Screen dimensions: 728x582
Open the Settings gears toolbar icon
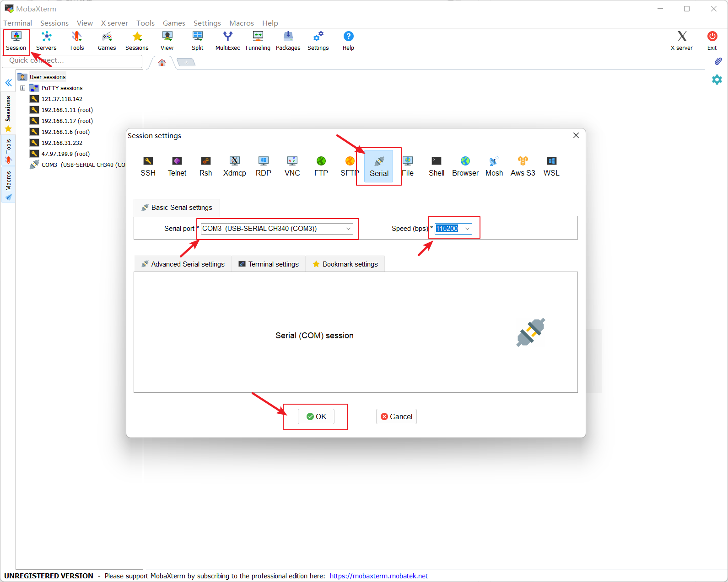[x=318, y=41]
